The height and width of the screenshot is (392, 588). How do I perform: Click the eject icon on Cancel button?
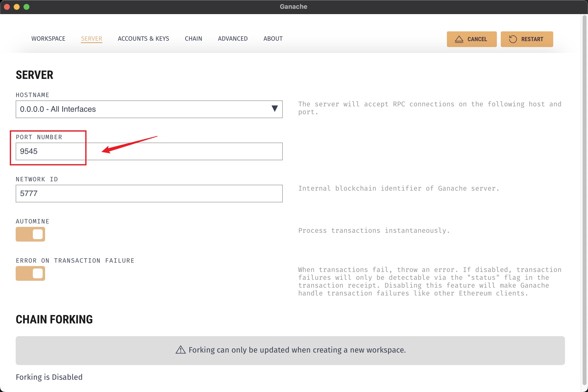[x=459, y=39]
